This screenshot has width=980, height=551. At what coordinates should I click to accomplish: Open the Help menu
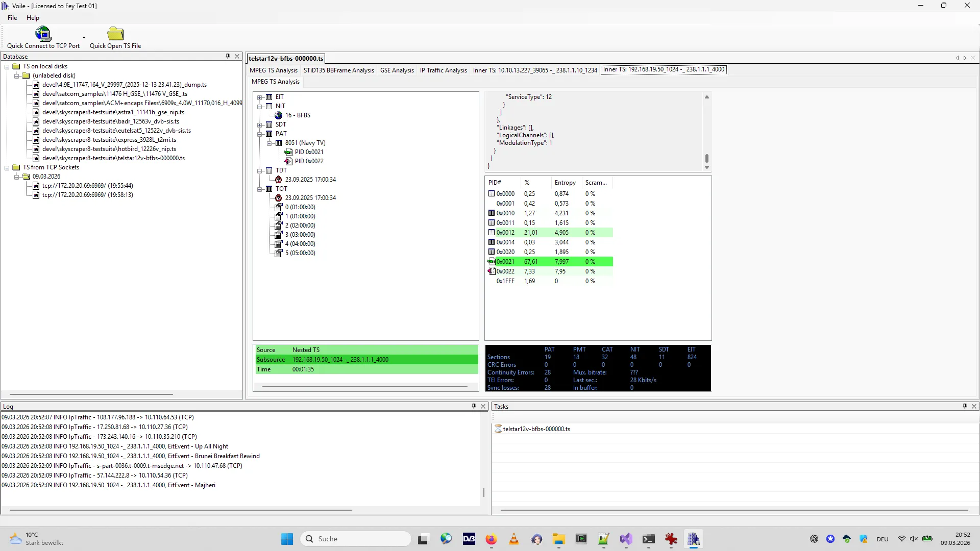click(x=33, y=18)
